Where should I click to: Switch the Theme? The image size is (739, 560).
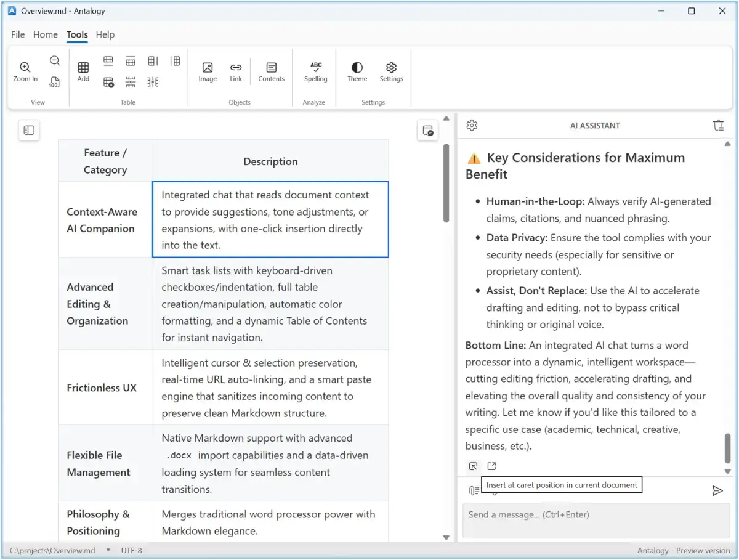tap(357, 71)
